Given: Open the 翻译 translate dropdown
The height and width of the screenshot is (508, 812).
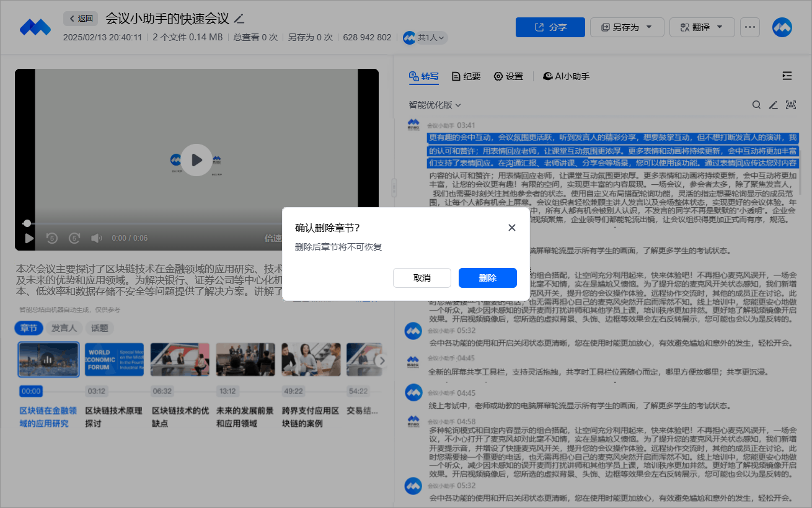Looking at the screenshot, I should (702, 27).
